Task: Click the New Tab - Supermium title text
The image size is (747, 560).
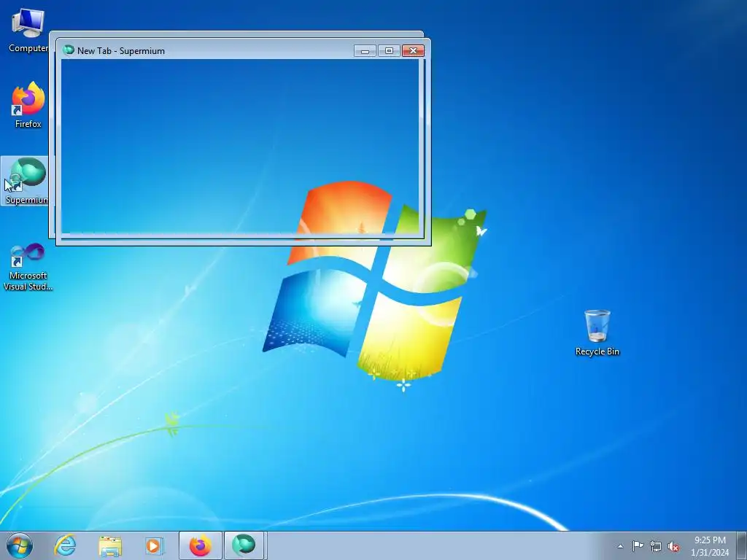Action: 121,51
